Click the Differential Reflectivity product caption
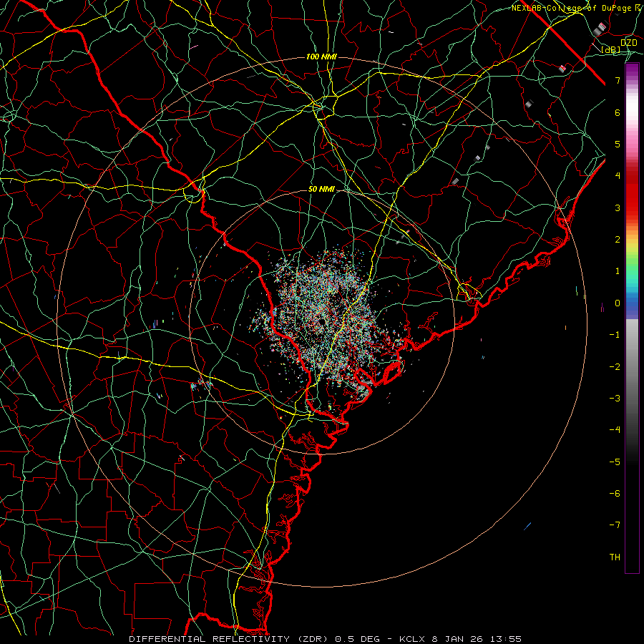This screenshot has height=644, width=644. point(326,639)
